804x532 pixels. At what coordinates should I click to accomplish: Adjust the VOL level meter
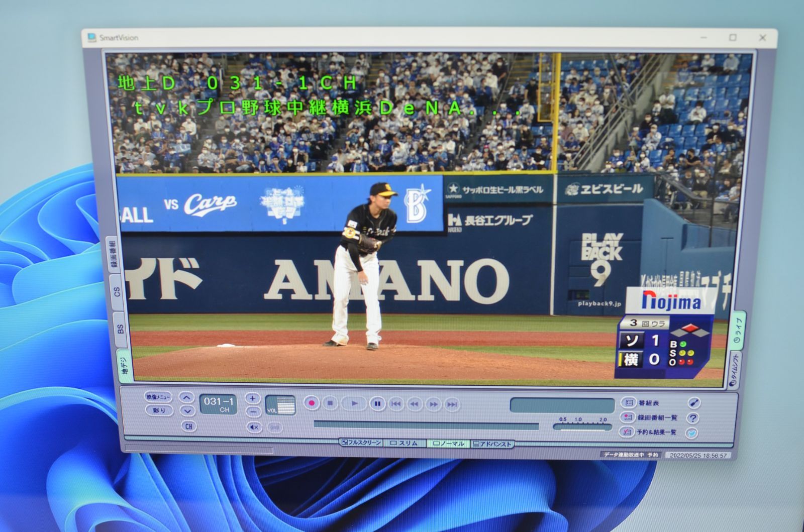tap(280, 405)
